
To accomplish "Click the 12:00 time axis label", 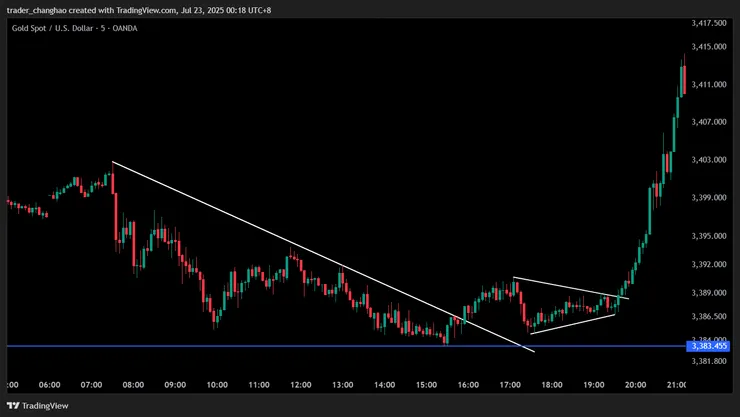I will [x=301, y=385].
